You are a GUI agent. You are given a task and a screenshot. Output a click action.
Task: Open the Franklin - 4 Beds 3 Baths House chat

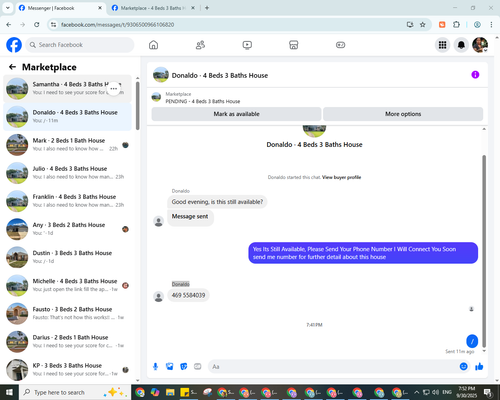[x=67, y=201]
